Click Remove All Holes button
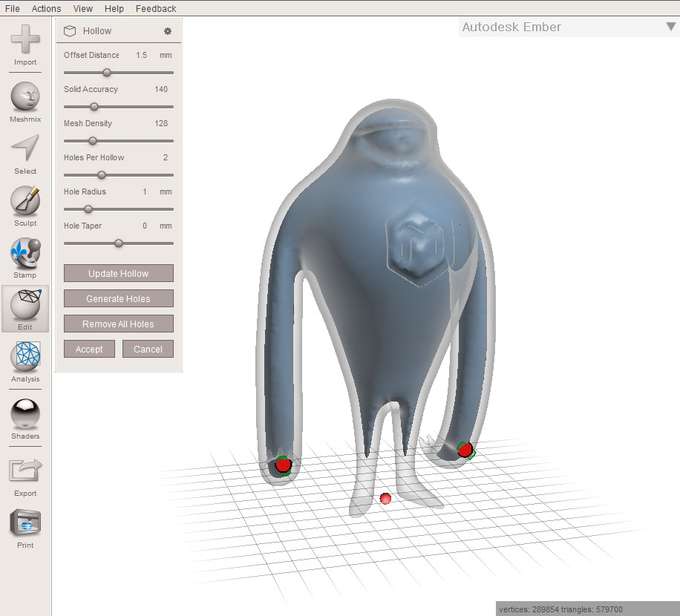Screen dimensions: 680x616 point(118,324)
